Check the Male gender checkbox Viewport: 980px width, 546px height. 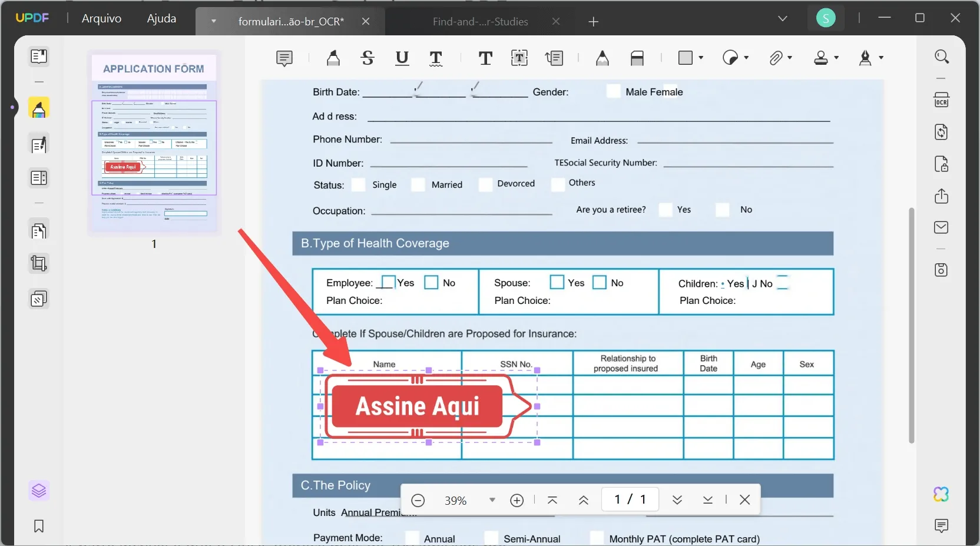(x=614, y=91)
